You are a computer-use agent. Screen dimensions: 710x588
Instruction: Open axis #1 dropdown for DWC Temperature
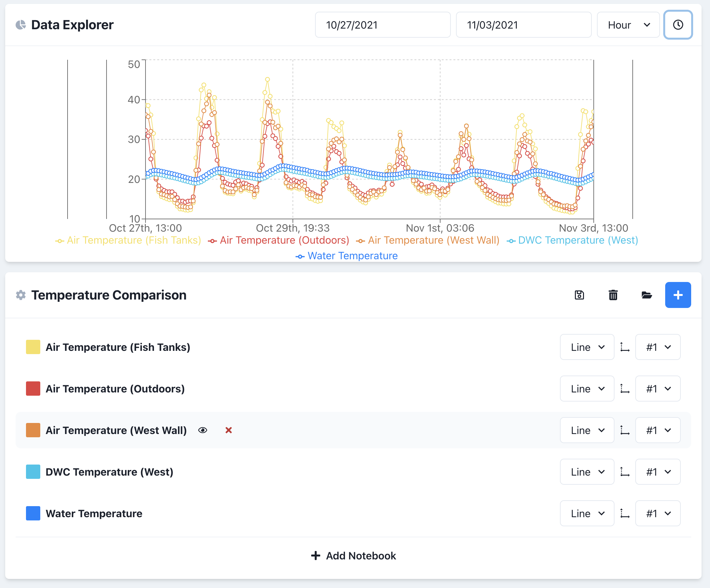tap(657, 472)
